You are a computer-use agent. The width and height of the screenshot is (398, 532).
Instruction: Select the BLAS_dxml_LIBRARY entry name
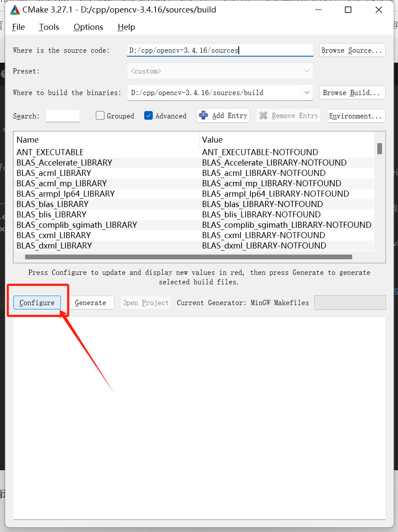coord(54,245)
